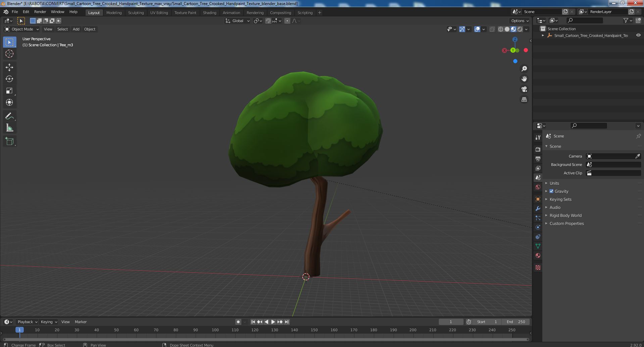Open the Tool properties tab
This screenshot has height=347, width=644.
pyautogui.click(x=538, y=137)
